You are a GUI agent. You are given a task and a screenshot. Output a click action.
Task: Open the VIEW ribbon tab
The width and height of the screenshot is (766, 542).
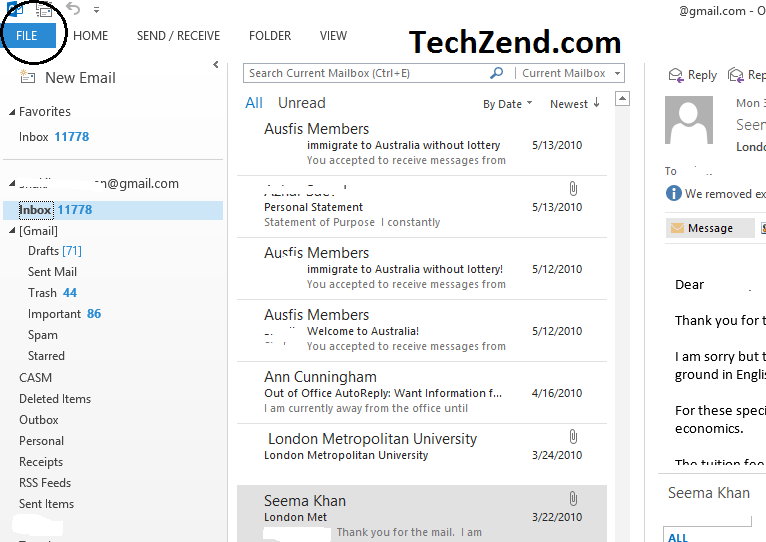[333, 36]
